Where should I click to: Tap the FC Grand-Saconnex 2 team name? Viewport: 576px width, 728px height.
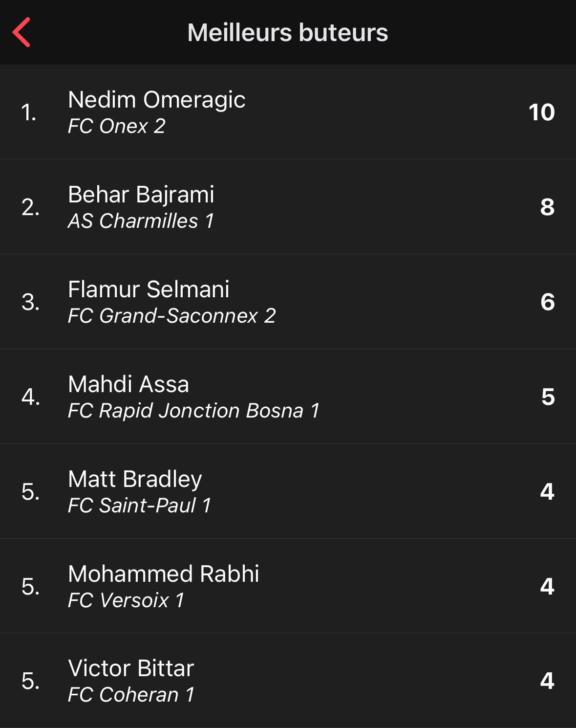[x=172, y=316]
